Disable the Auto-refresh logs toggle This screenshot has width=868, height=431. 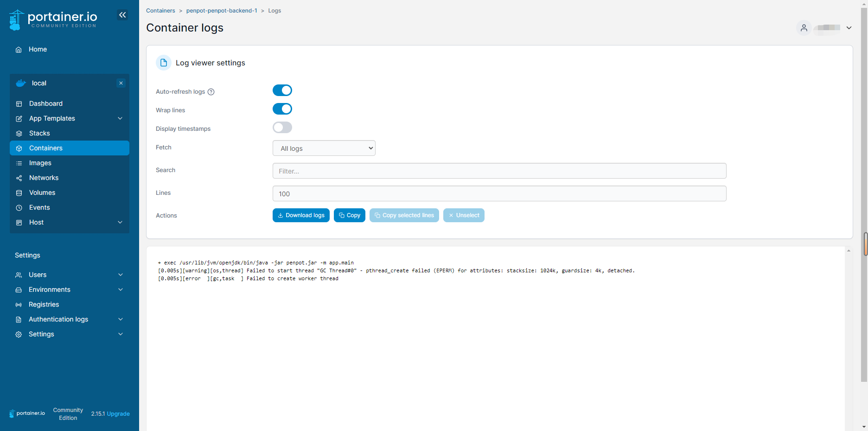[x=282, y=90]
